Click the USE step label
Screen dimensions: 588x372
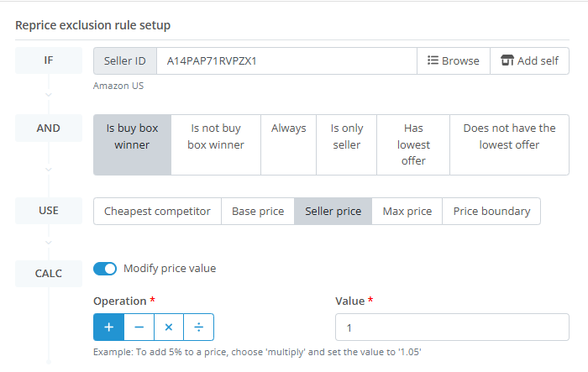pos(49,211)
